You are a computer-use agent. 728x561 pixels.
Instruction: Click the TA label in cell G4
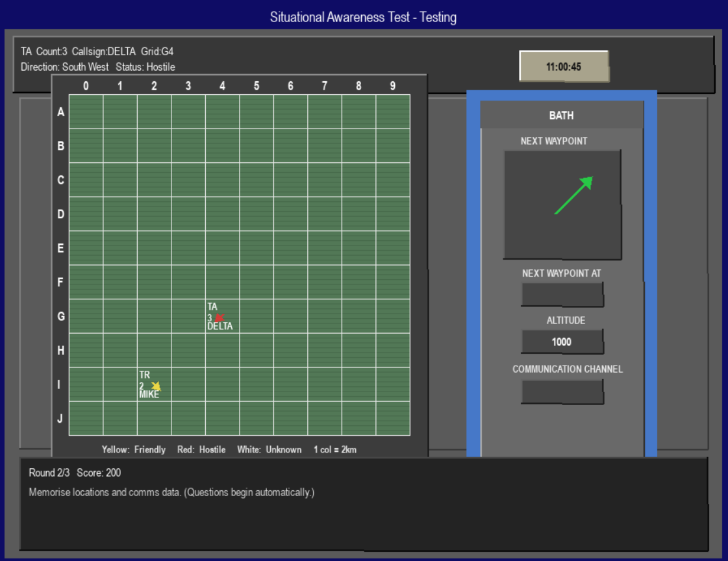[212, 306]
